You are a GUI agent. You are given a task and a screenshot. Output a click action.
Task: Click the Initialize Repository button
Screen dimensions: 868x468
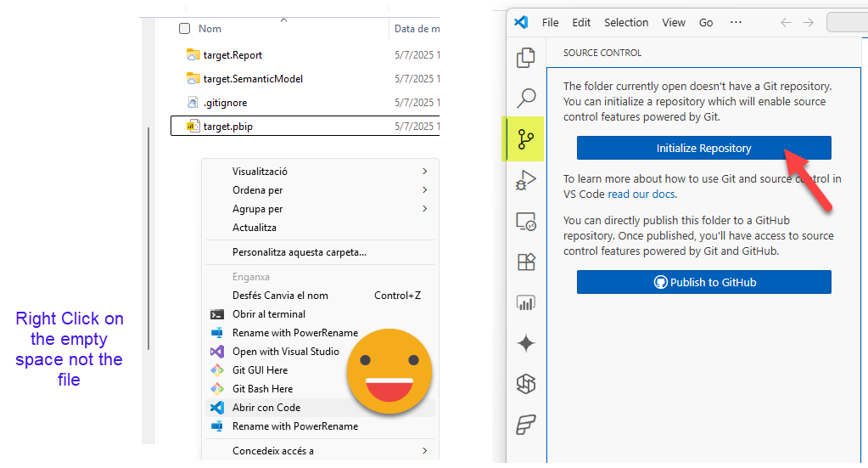703,149
